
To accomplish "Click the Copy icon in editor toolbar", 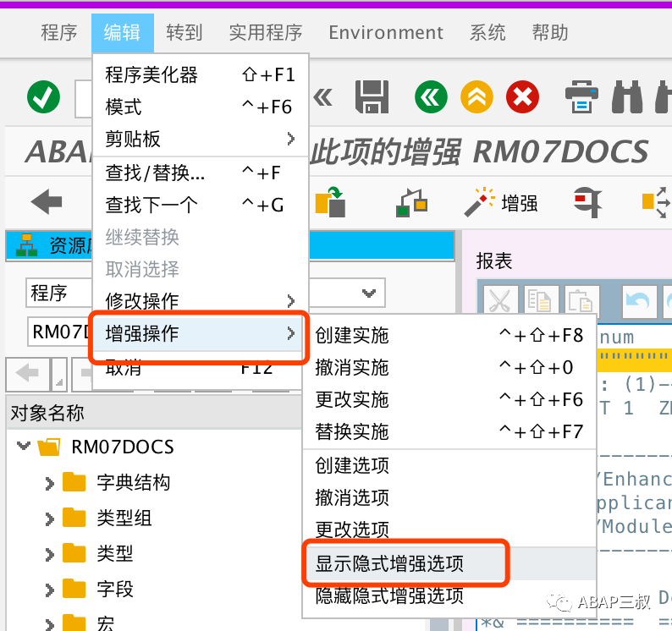I will [540, 301].
